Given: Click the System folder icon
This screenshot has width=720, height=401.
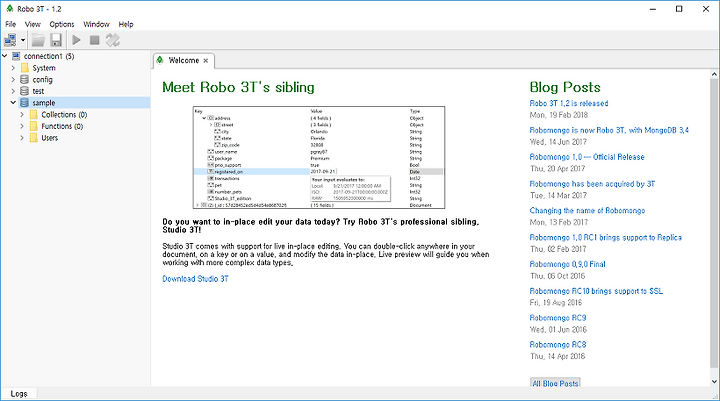Looking at the screenshot, I should [25, 68].
